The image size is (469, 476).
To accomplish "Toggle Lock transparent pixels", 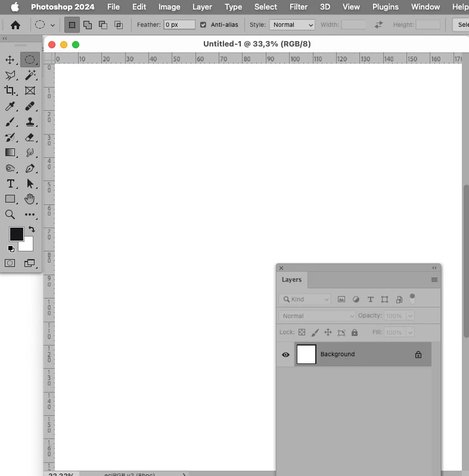I will (302, 332).
